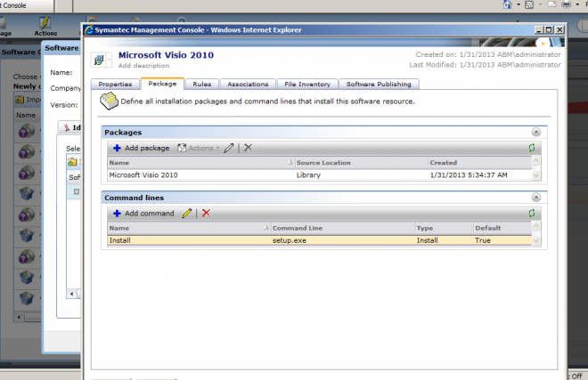Switch to the Rules tab
The width and height of the screenshot is (588, 380).
tap(201, 84)
